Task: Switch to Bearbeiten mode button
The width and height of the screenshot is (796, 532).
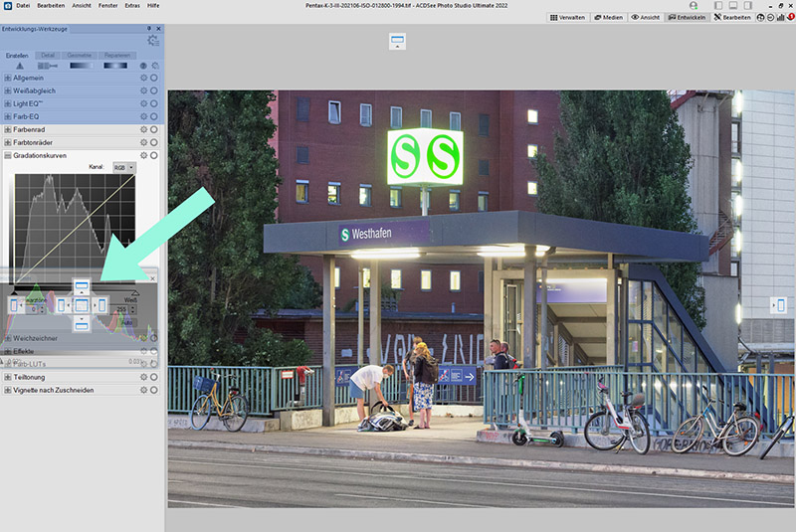Action: pyautogui.click(x=732, y=17)
